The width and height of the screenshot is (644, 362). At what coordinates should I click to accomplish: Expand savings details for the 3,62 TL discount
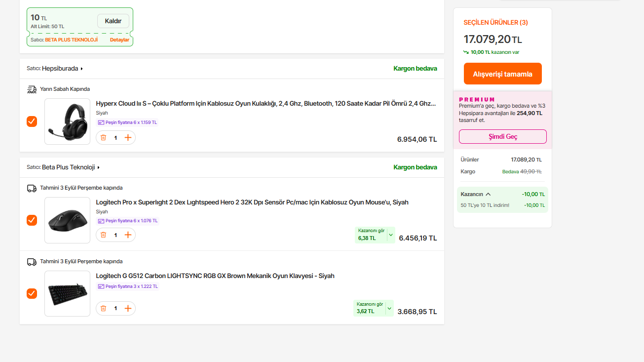(x=389, y=308)
